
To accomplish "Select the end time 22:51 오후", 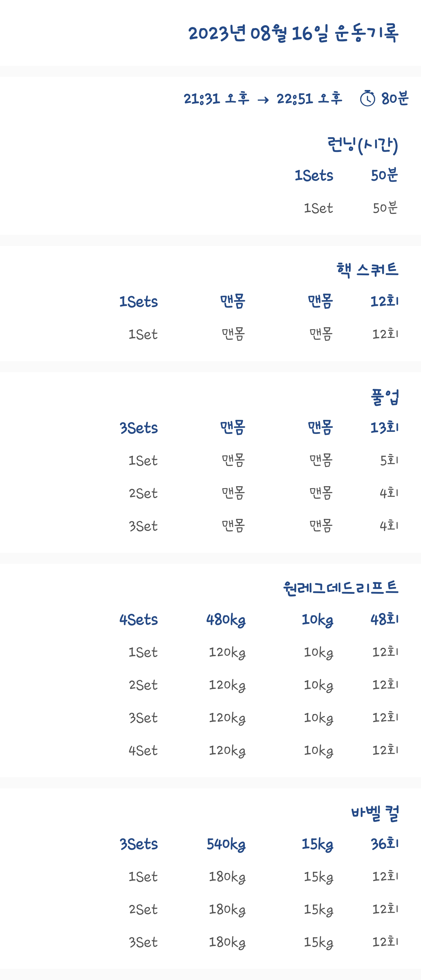I will click(309, 98).
